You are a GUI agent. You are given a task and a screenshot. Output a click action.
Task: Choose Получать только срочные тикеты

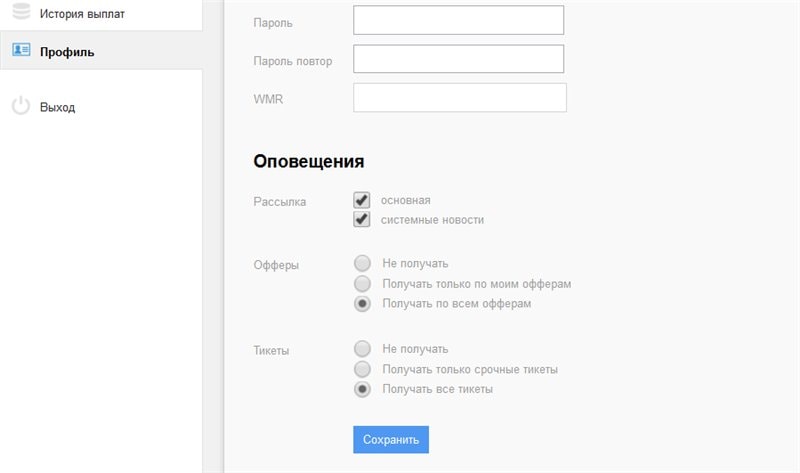(x=362, y=369)
